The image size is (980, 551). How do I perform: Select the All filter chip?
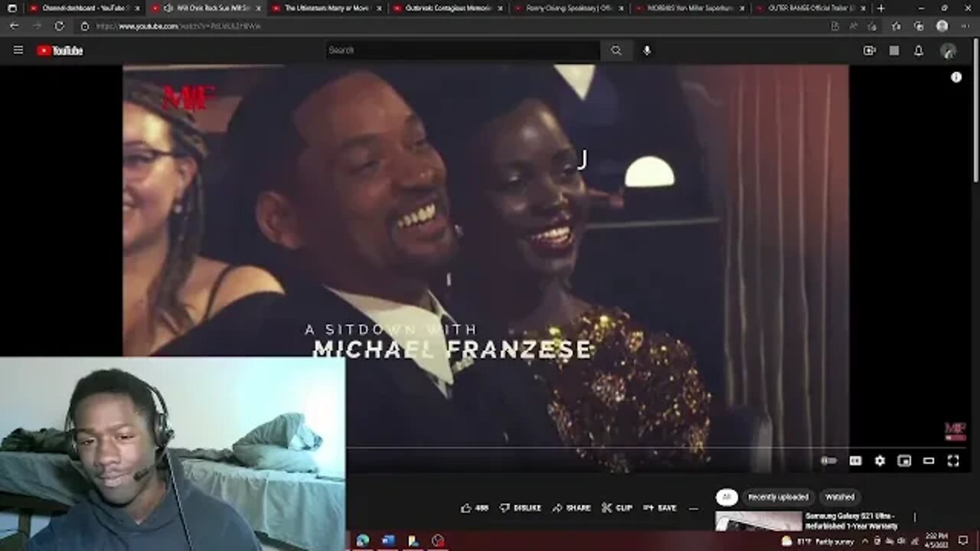coord(727,497)
